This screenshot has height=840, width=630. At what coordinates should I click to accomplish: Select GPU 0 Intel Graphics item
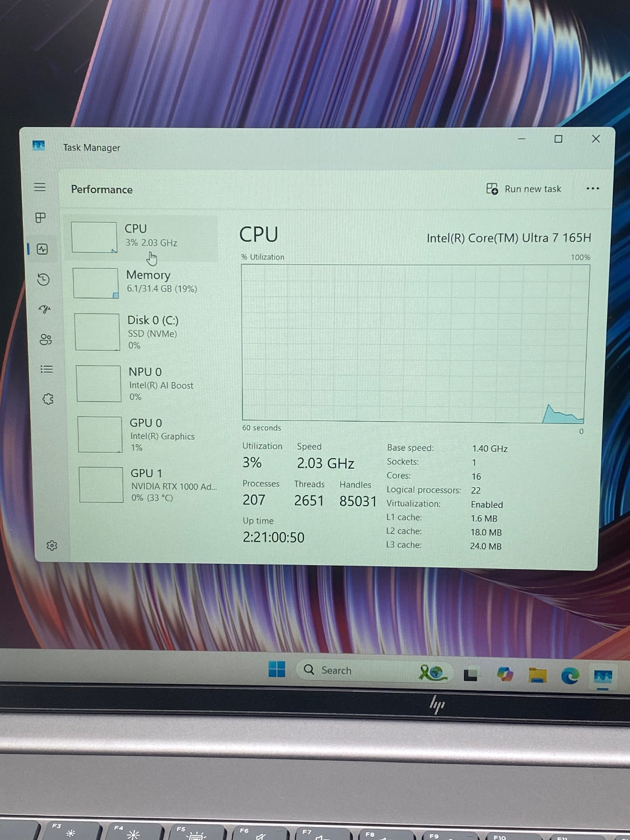[x=147, y=435]
